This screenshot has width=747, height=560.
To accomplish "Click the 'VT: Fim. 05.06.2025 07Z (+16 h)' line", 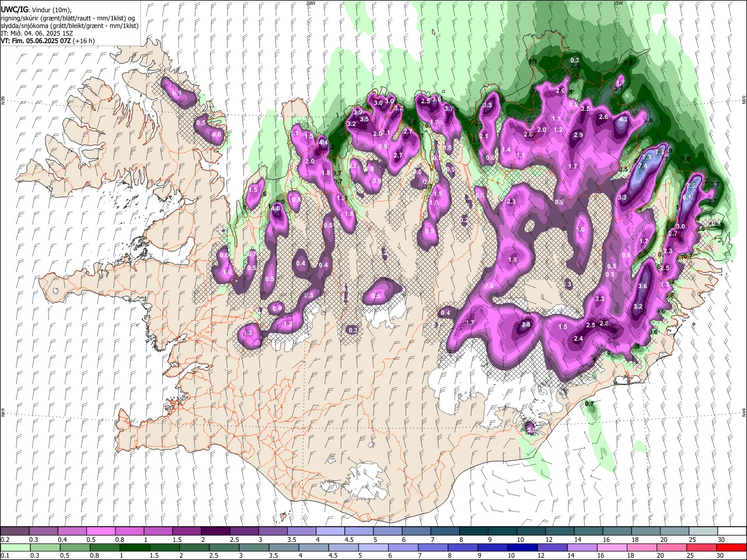I will pos(48,41).
